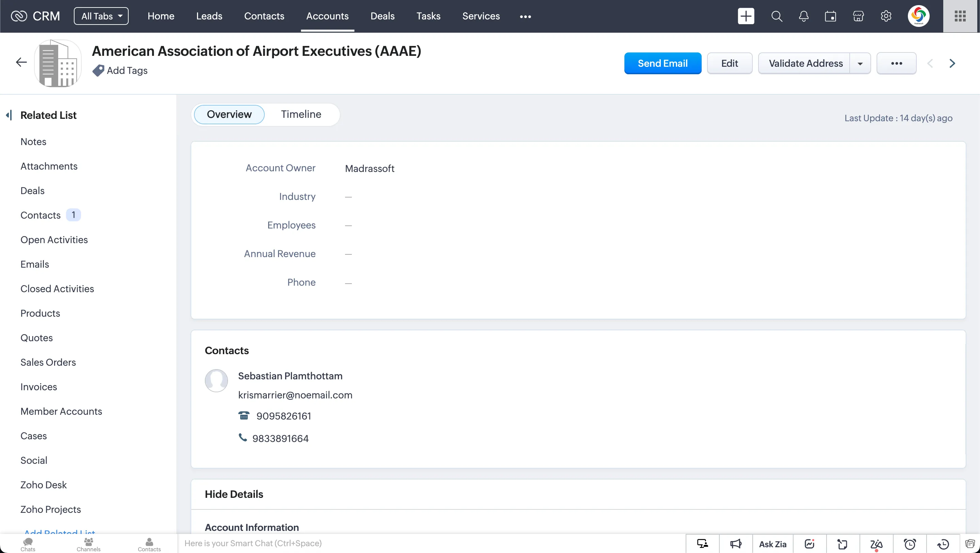Image resolution: width=980 pixels, height=553 pixels.
Task: Click the Send Email button
Action: click(x=663, y=63)
